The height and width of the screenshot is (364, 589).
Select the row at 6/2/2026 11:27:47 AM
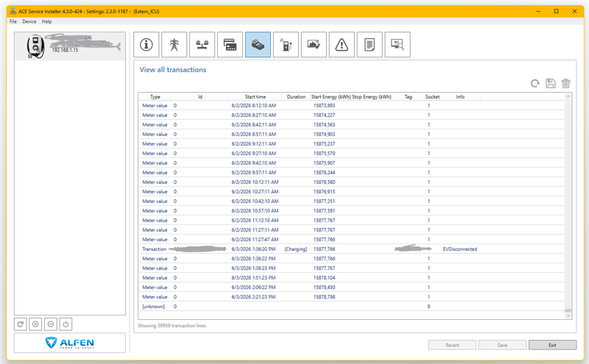tap(352, 240)
